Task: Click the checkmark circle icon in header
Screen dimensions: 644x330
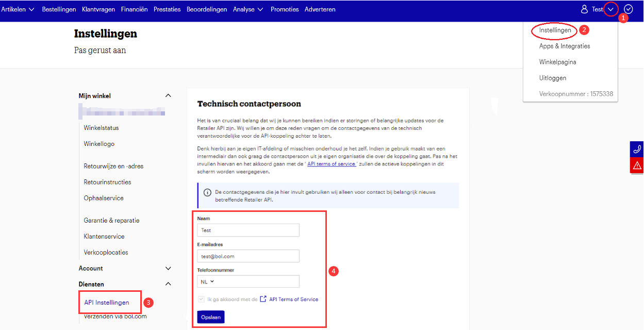Action: pos(628,9)
